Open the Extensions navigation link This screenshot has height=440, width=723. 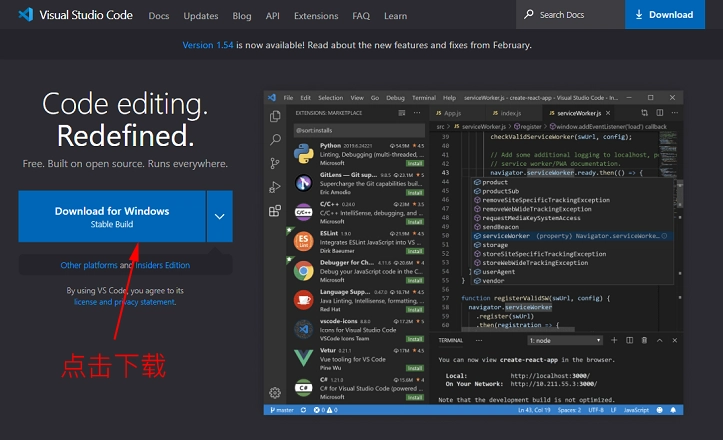coord(316,16)
